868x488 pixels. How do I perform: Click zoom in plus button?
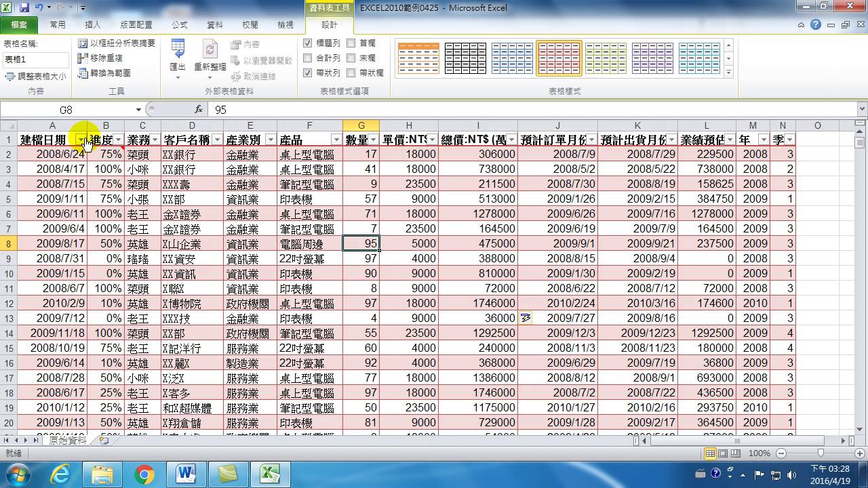[x=860, y=453]
